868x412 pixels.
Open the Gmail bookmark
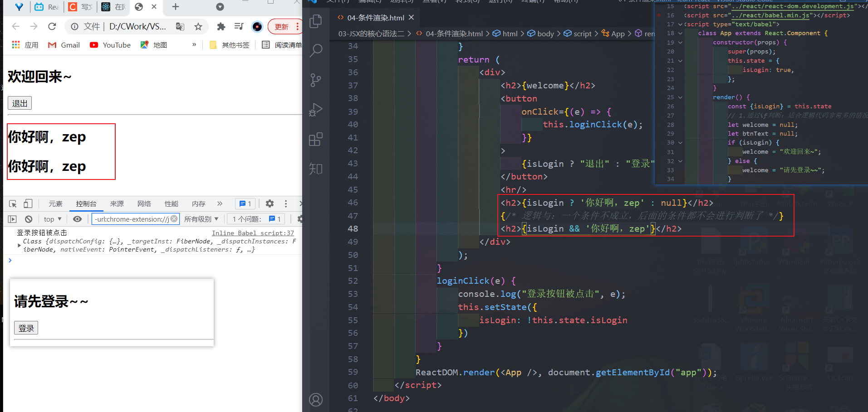click(x=64, y=45)
